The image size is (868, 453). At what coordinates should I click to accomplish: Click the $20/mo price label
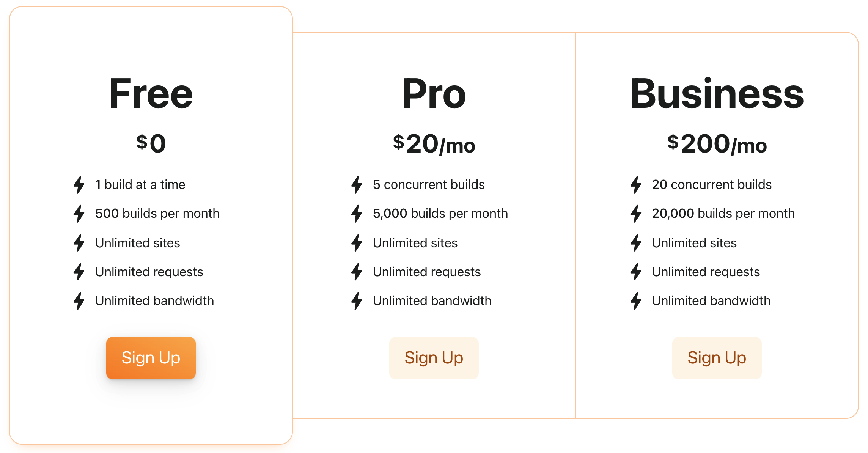434,144
